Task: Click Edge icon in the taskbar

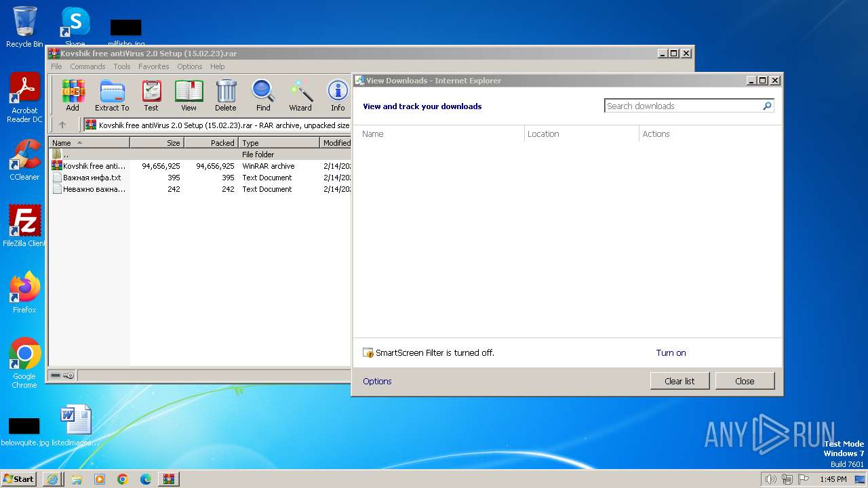Action: click(x=146, y=479)
